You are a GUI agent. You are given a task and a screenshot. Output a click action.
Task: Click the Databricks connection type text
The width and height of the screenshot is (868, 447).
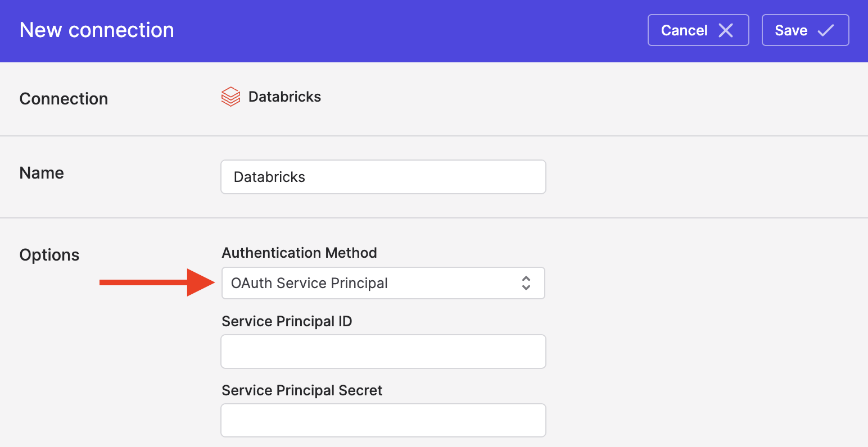(x=284, y=97)
